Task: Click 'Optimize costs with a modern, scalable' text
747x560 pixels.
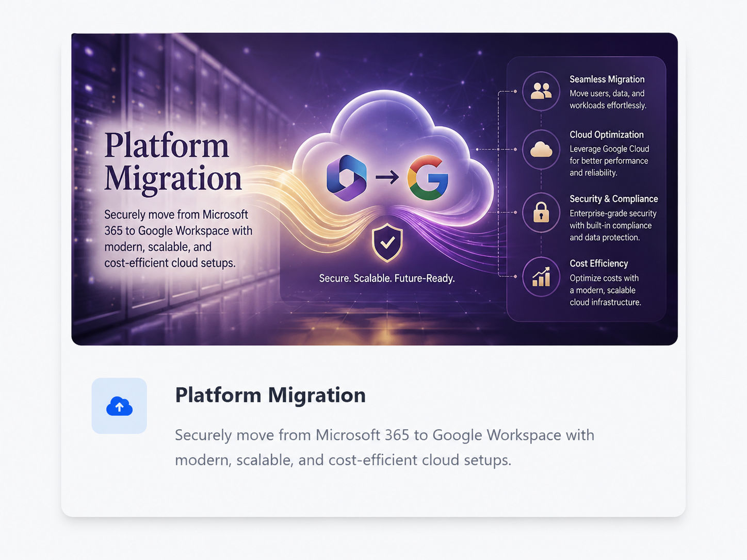Action: [604, 284]
